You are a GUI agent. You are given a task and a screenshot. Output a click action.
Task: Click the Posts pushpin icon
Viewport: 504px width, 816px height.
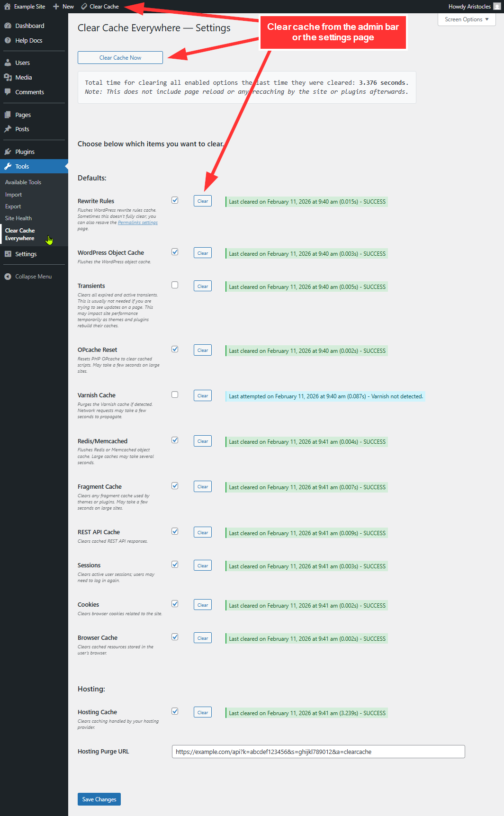(8, 129)
